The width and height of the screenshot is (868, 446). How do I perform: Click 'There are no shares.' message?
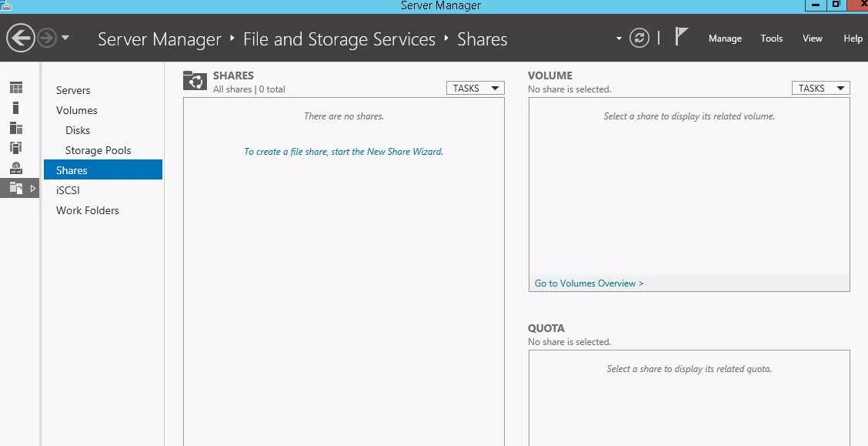pyautogui.click(x=344, y=116)
